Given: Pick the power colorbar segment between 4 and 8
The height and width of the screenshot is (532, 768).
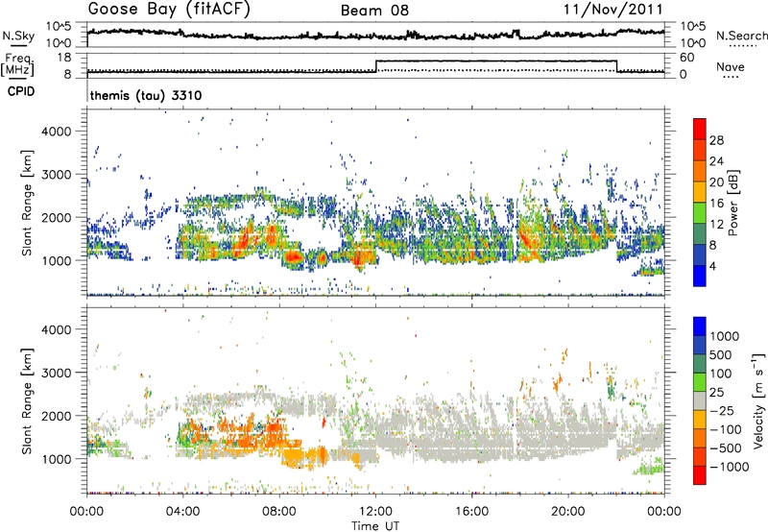Looking at the screenshot, I should pyautogui.click(x=700, y=254).
